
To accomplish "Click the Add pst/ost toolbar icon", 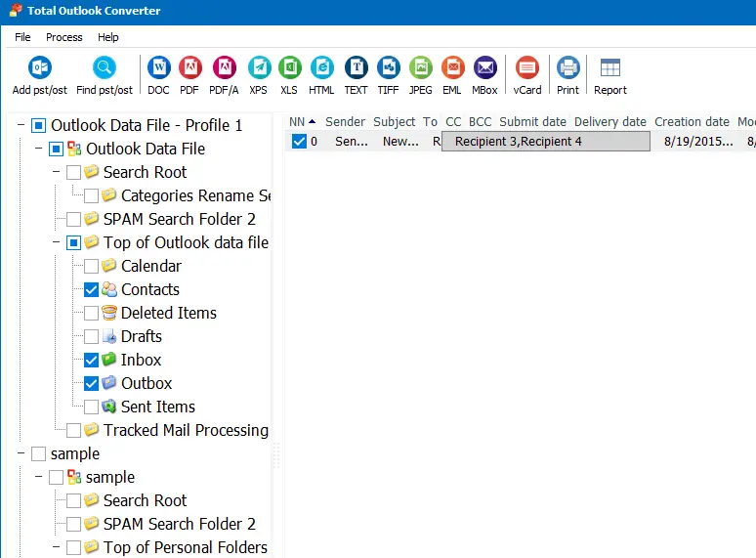I will (39, 68).
